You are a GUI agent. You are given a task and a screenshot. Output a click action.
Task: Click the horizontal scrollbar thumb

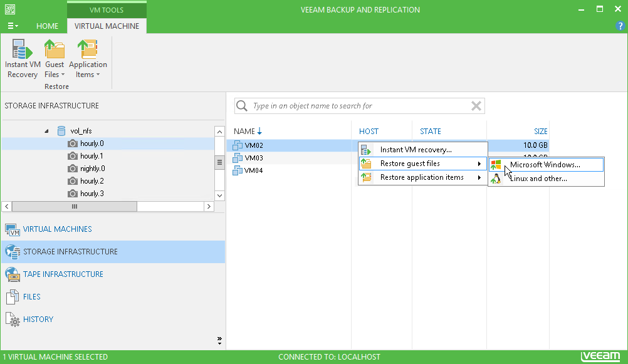(x=75, y=206)
